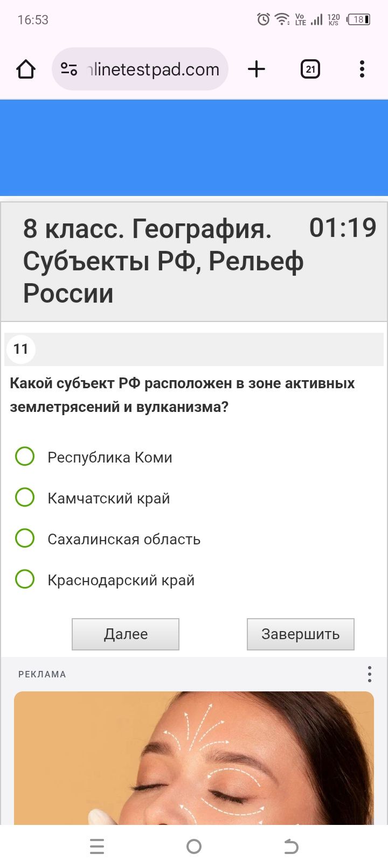Tap the alarm clock status icon
The width and height of the screenshot is (388, 868).
(x=263, y=20)
